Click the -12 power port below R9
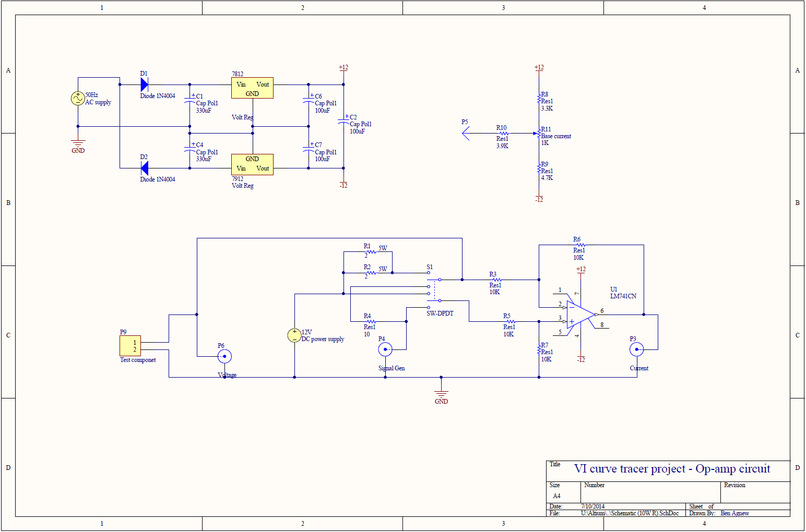The height and width of the screenshot is (532, 806). tap(539, 199)
